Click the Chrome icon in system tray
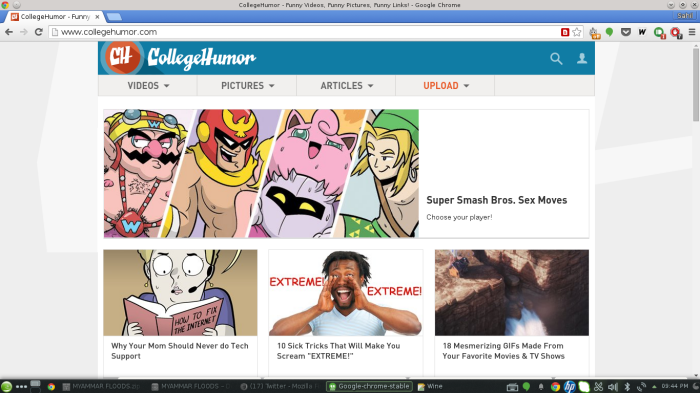This screenshot has width=700, height=393. tap(555, 387)
